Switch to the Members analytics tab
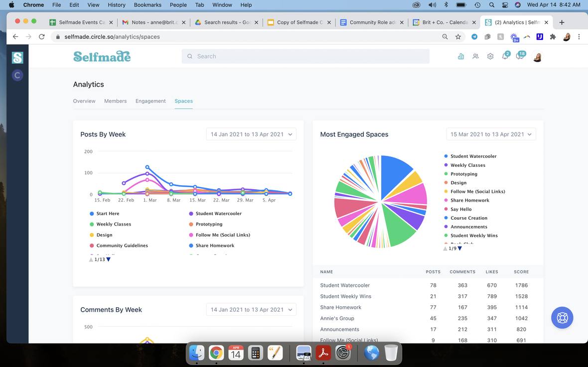This screenshot has width=588, height=367. tap(116, 101)
